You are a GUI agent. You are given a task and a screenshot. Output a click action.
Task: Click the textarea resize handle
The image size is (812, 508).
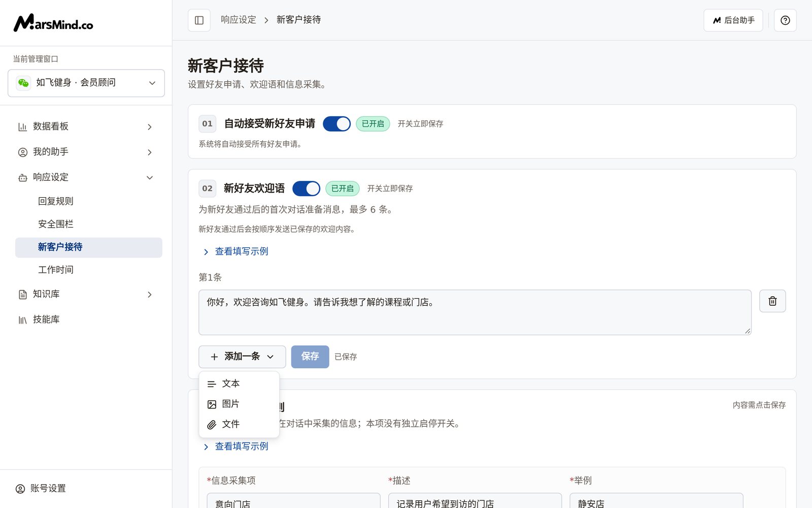tap(748, 331)
